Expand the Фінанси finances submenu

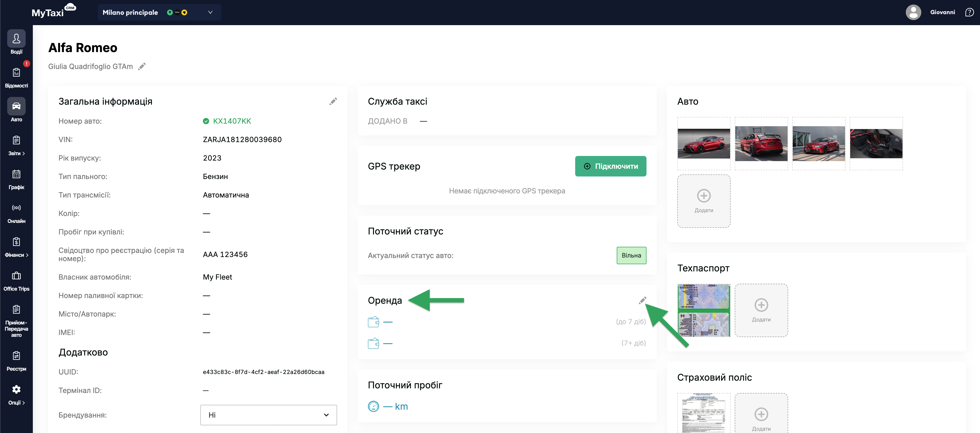pos(16,255)
